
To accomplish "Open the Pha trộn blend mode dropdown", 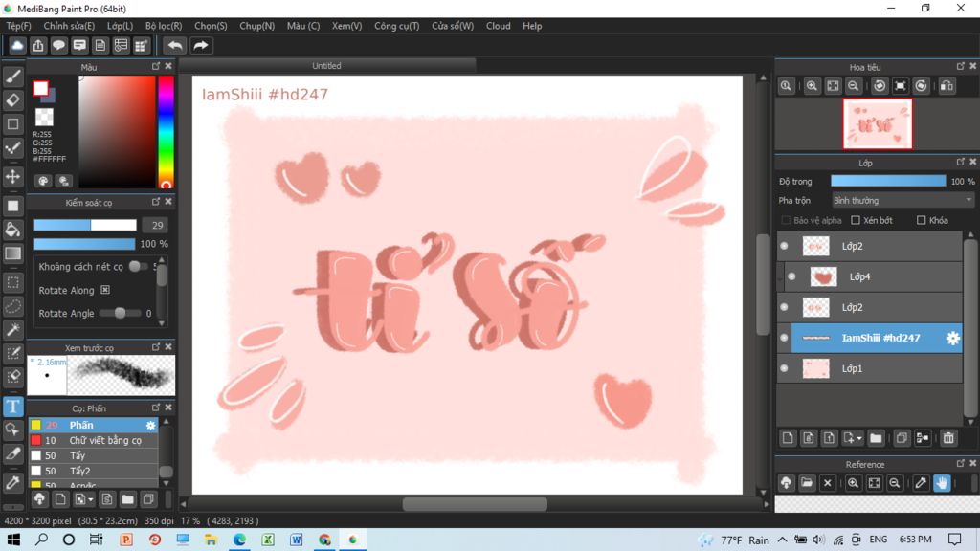I will click(902, 201).
